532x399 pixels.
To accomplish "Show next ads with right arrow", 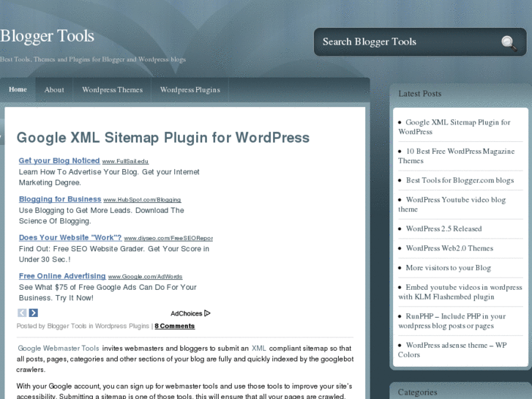I will [x=33, y=313].
